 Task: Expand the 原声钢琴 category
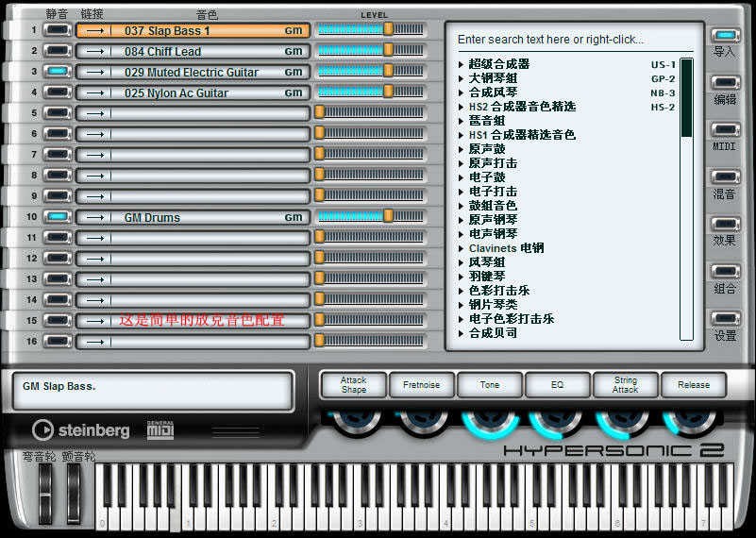pos(462,220)
